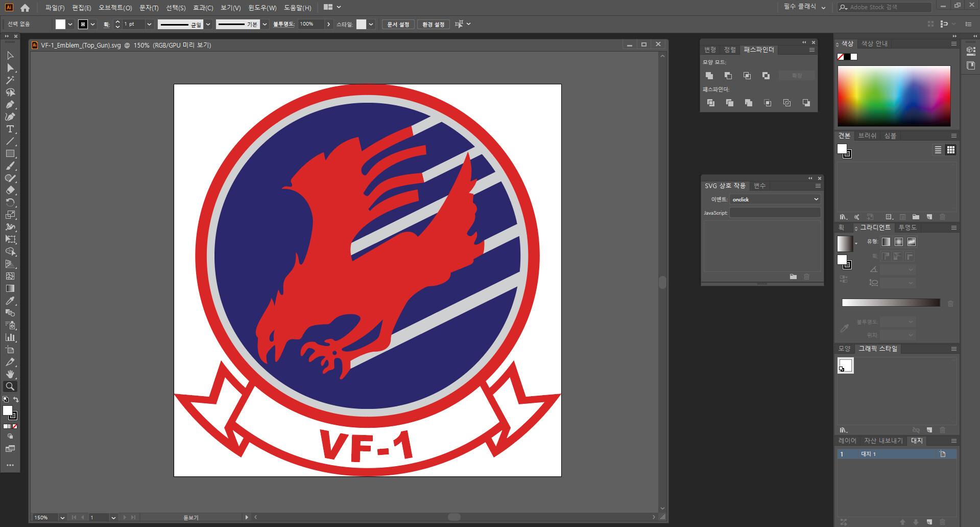
Task: Expand the stroke weight dropdown
Action: 149,24
